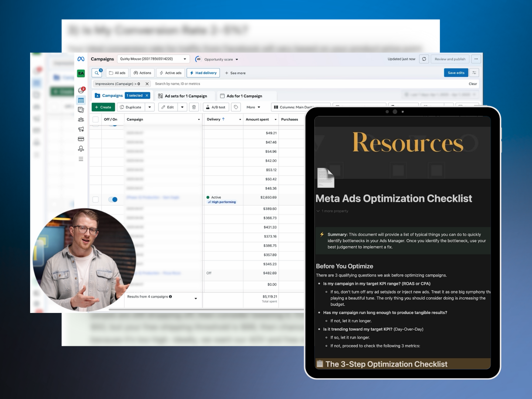Screen dimensions: 532x399
Task: Click the refresh data icon
Action: [424, 59]
